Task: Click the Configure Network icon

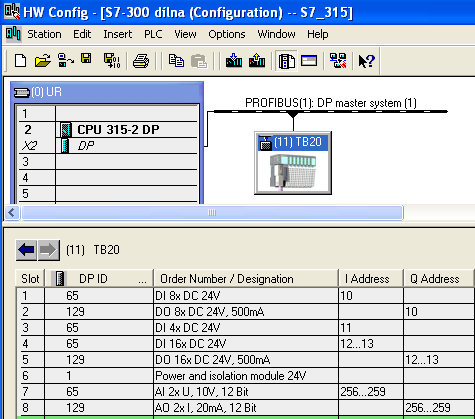Action: coord(338,61)
